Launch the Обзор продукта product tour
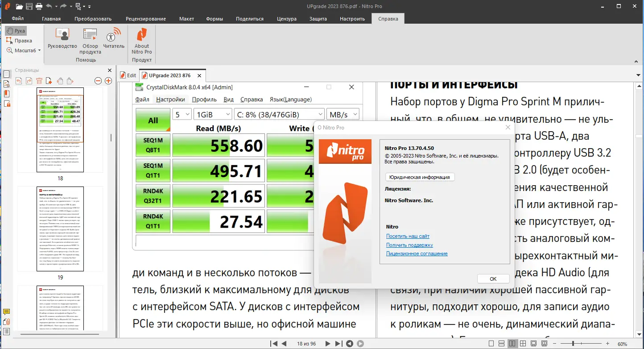Image resolution: width=644 pixels, height=349 pixels. coord(90,41)
